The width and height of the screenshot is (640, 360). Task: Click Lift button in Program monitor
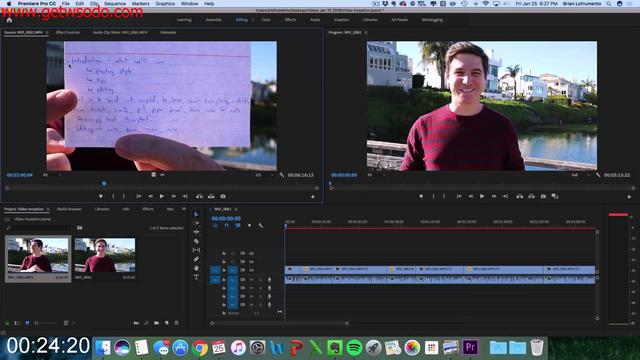pos(520,196)
